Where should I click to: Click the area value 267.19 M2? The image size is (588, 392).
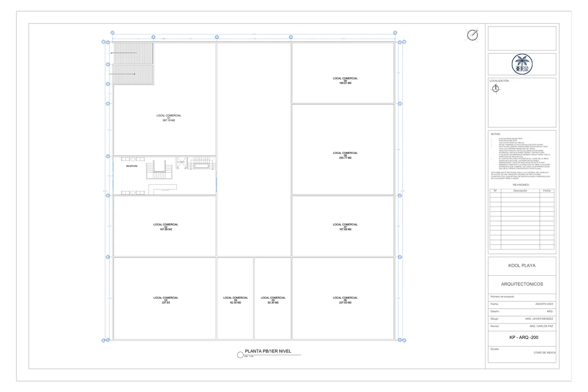click(169, 120)
